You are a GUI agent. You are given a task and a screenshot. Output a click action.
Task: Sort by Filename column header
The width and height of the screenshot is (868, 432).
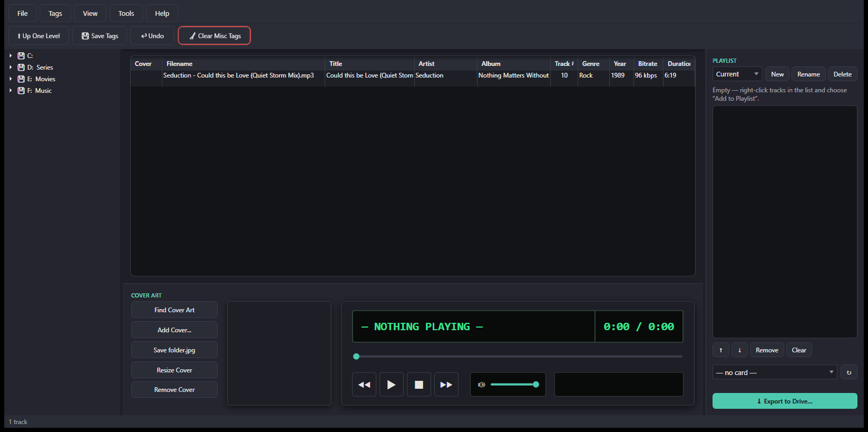point(243,64)
